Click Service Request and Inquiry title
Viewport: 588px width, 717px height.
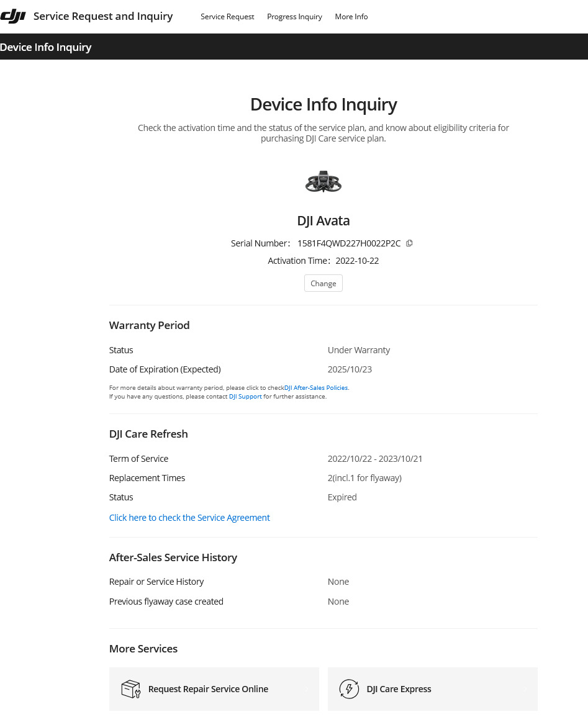(103, 17)
